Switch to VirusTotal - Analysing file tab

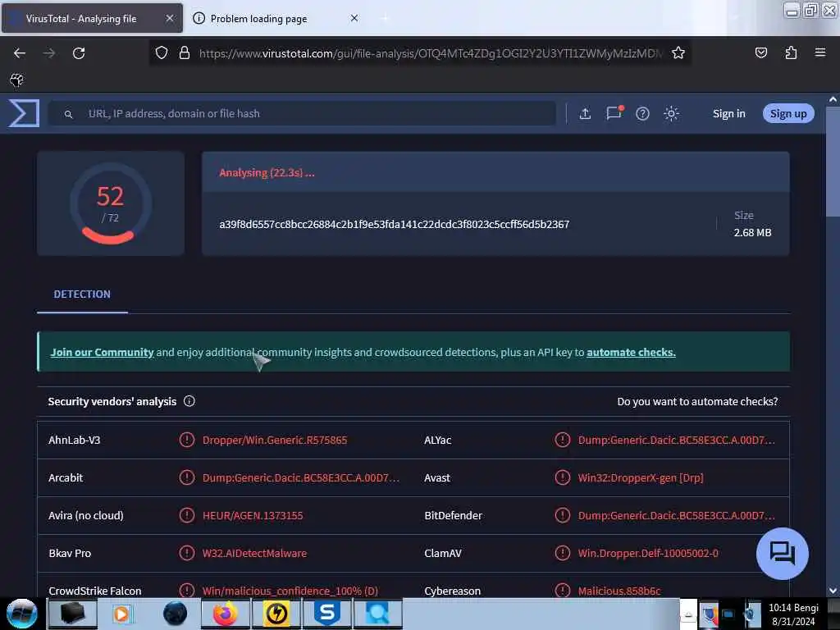(x=92, y=18)
